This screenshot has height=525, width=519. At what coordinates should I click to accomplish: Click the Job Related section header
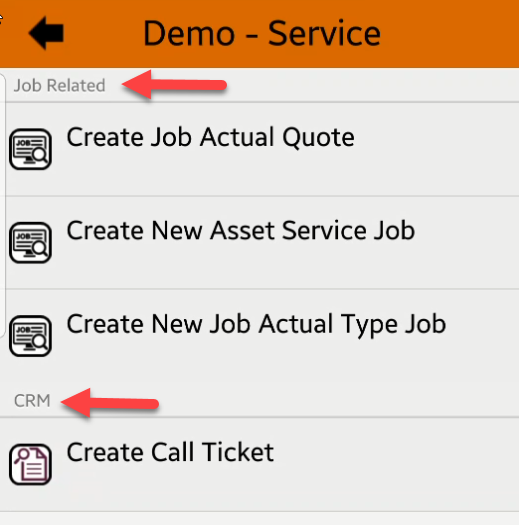click(x=59, y=85)
